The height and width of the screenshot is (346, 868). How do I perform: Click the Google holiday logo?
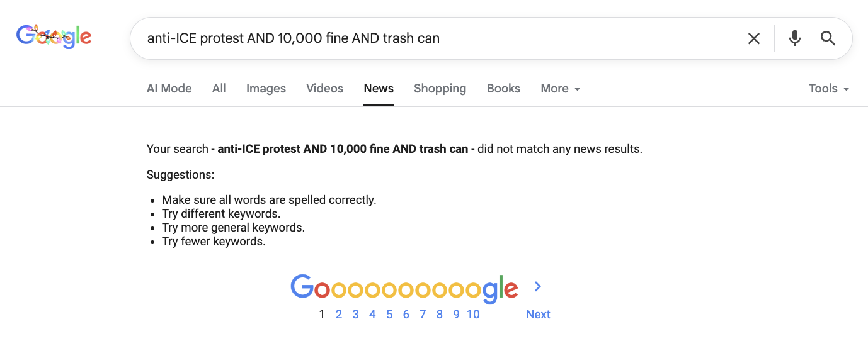coord(54,37)
